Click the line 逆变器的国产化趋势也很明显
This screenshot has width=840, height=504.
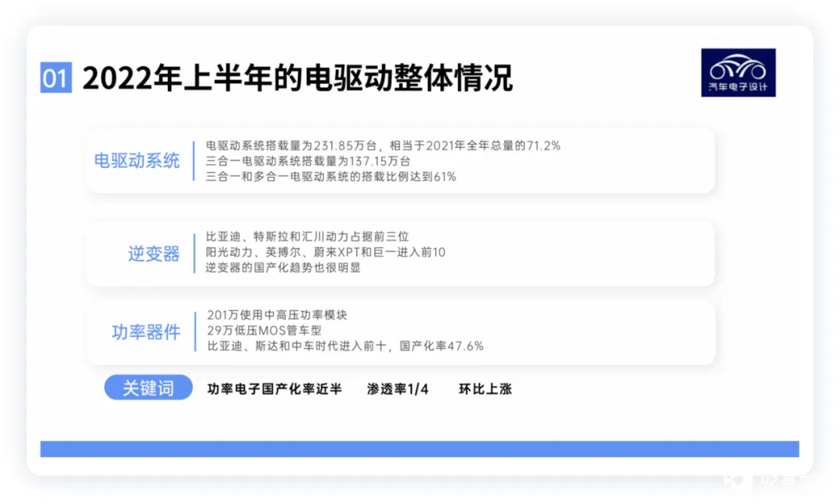(283, 268)
